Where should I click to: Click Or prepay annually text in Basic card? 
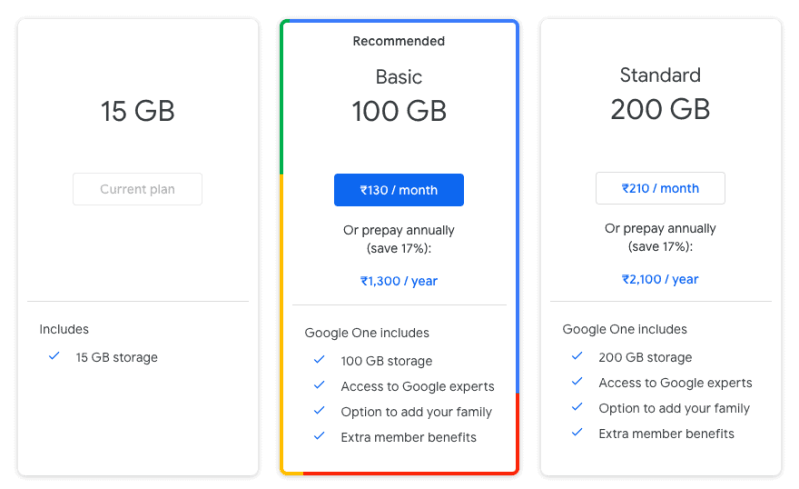point(399,239)
